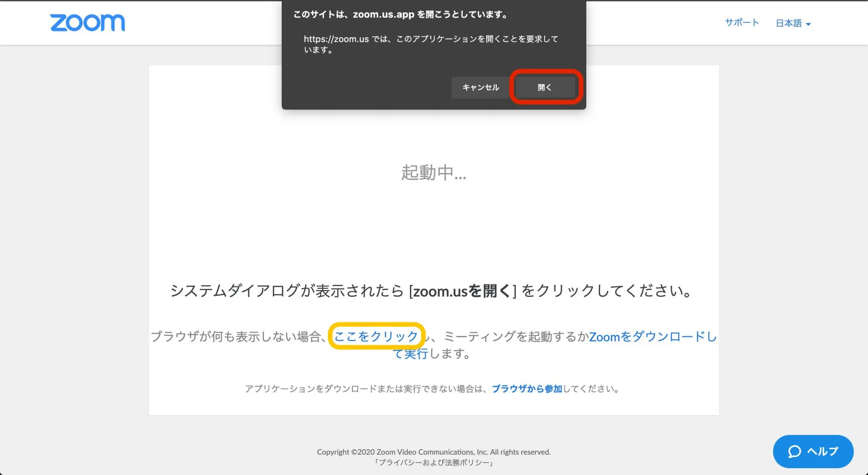Viewport: 868px width, 475px height.
Task: Click the ここをクリック link
Action: point(376,336)
